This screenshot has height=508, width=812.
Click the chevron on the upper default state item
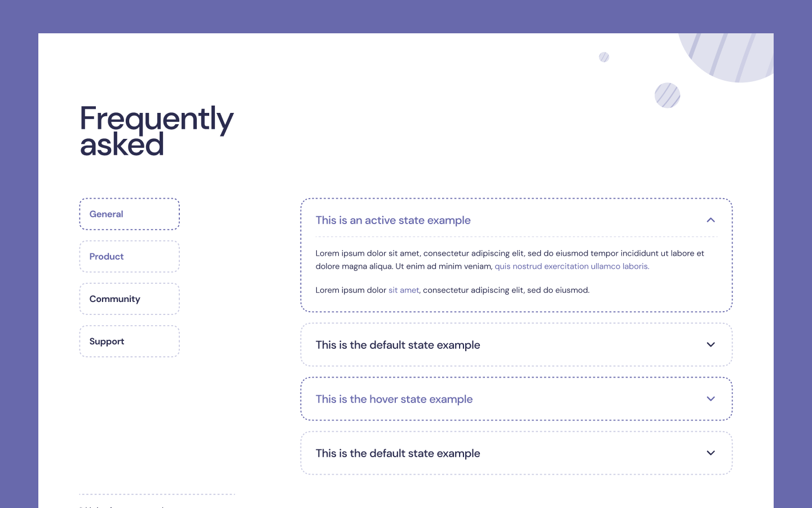pyautogui.click(x=710, y=345)
